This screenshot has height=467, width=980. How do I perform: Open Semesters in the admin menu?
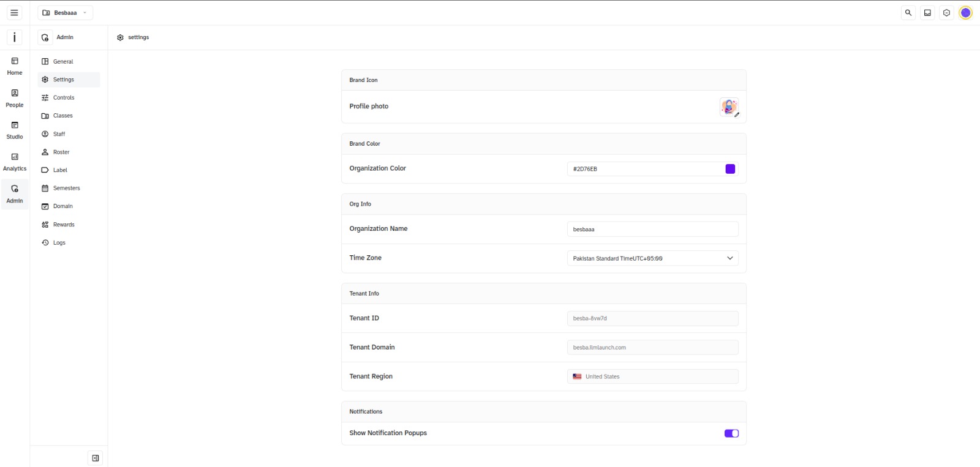tap(69, 188)
